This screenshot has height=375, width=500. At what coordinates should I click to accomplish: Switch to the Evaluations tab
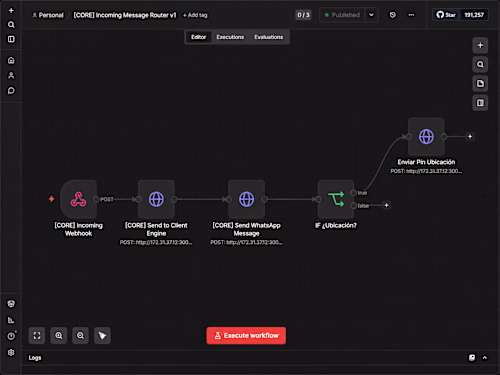(x=269, y=37)
